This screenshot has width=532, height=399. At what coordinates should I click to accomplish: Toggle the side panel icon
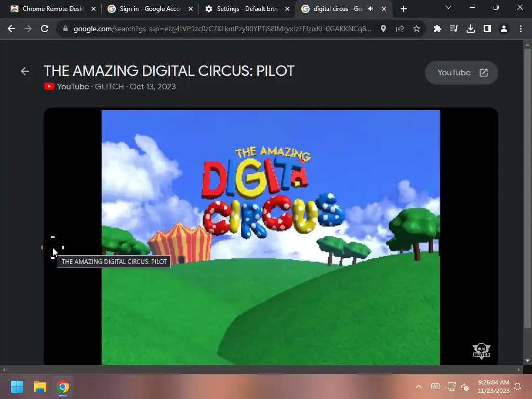487,29
